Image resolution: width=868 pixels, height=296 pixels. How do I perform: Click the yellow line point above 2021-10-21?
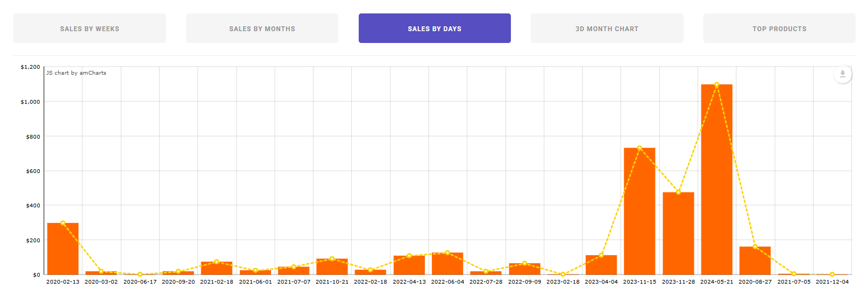point(332,259)
